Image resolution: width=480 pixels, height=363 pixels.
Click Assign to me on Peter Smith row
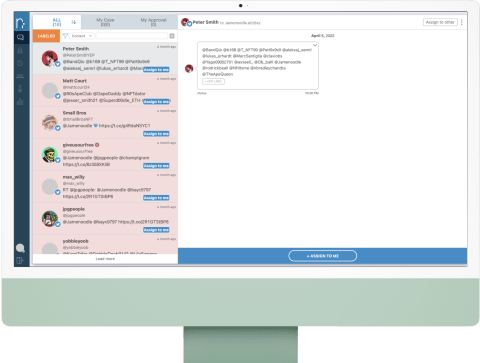[x=156, y=70]
